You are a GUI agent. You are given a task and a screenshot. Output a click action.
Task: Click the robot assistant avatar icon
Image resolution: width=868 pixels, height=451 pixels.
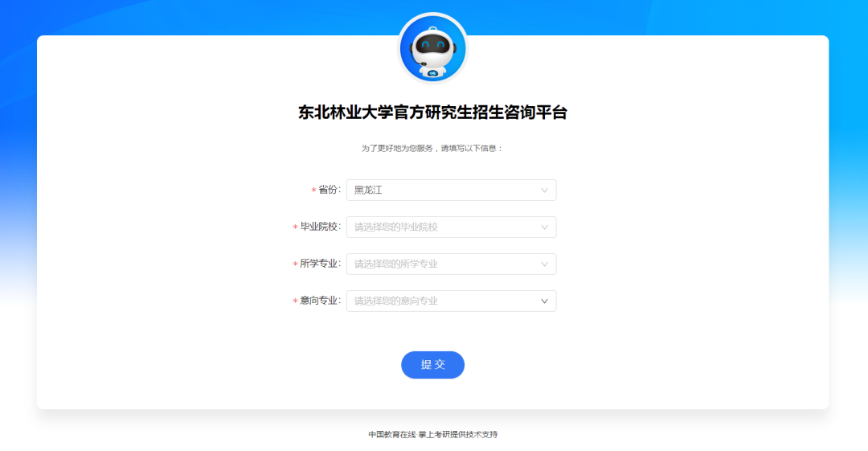pyautogui.click(x=433, y=48)
